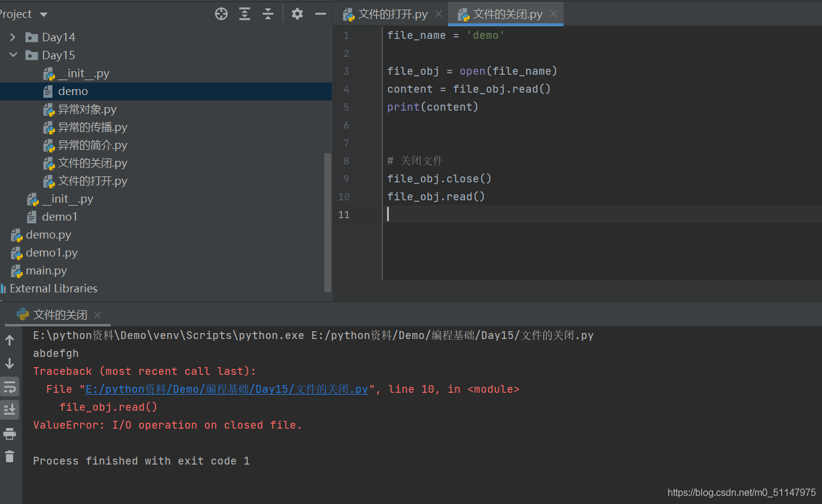
Task: Click 'Traceback (most recent call last):' line
Action: [144, 371]
